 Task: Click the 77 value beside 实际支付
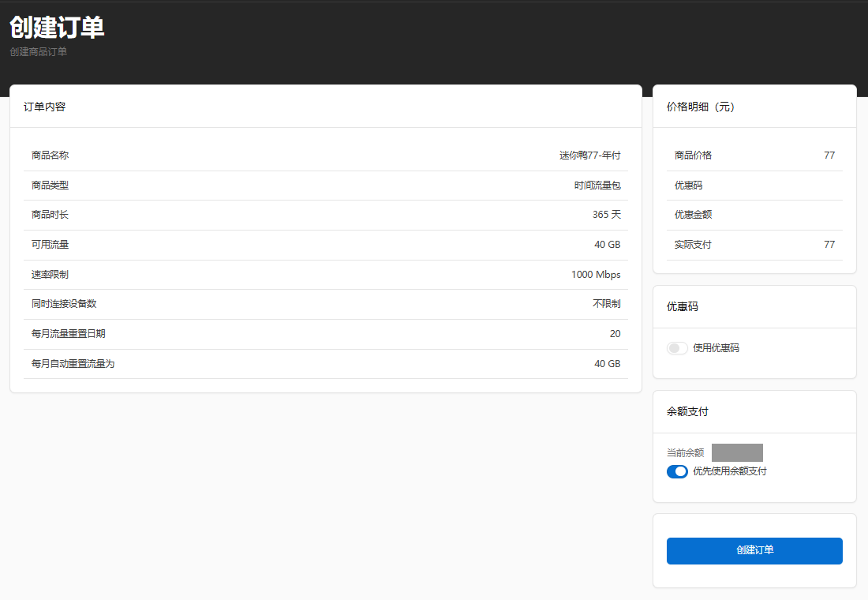coord(829,244)
